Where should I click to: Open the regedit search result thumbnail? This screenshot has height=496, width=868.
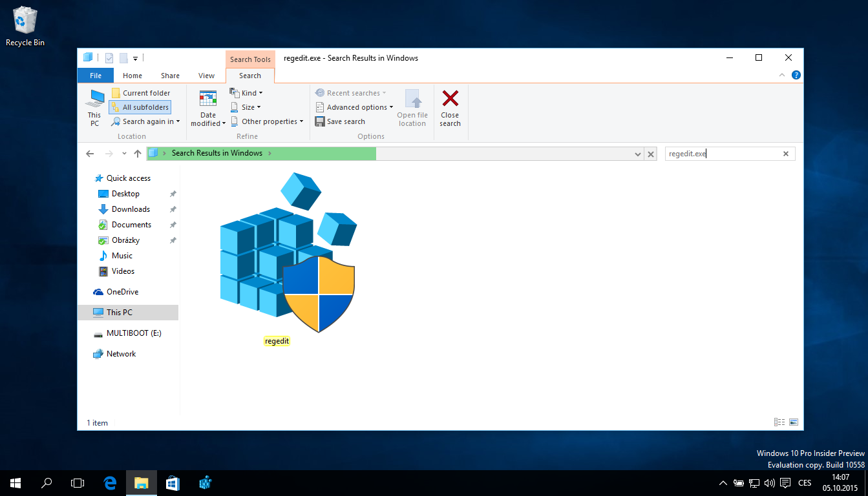pyautogui.click(x=288, y=253)
